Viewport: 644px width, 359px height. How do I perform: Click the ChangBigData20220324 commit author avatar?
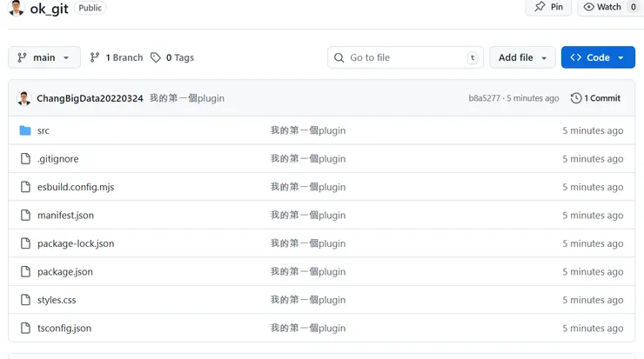[24, 98]
